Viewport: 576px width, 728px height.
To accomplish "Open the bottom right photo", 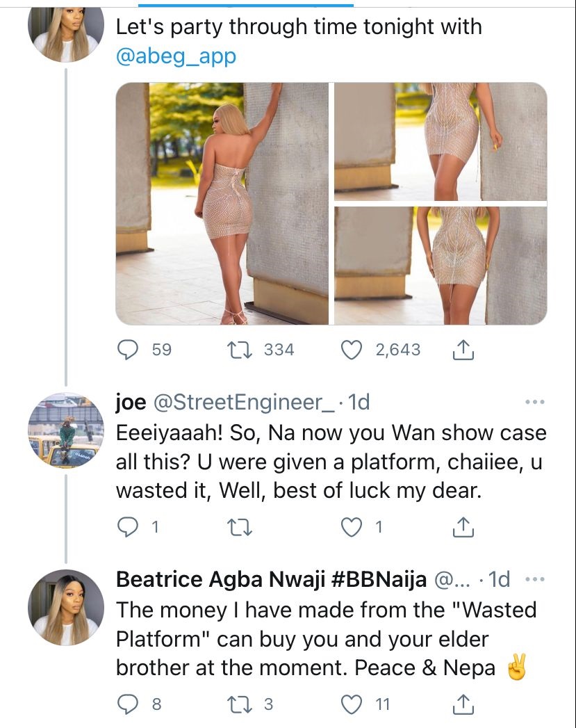I will pyautogui.click(x=441, y=265).
